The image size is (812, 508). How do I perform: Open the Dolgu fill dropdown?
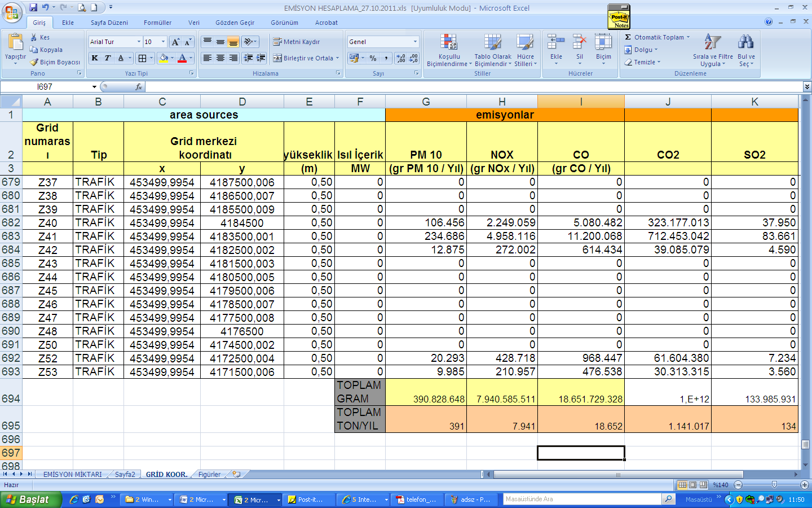pos(641,50)
